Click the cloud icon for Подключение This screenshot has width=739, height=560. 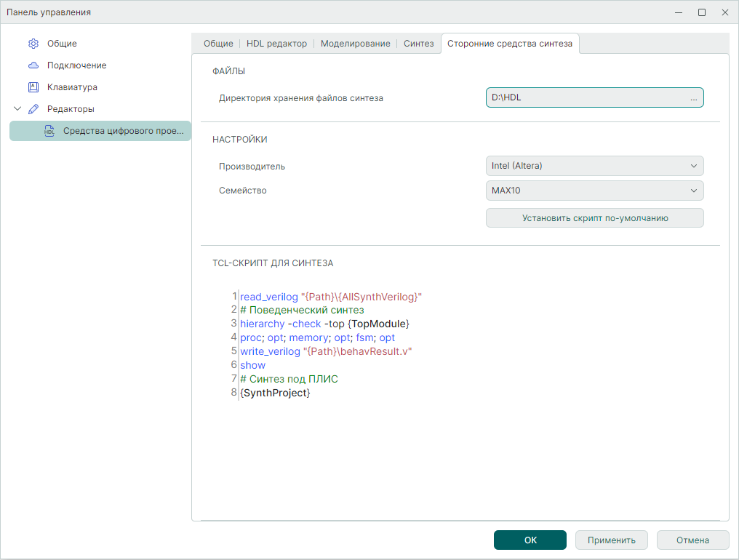pyautogui.click(x=33, y=65)
